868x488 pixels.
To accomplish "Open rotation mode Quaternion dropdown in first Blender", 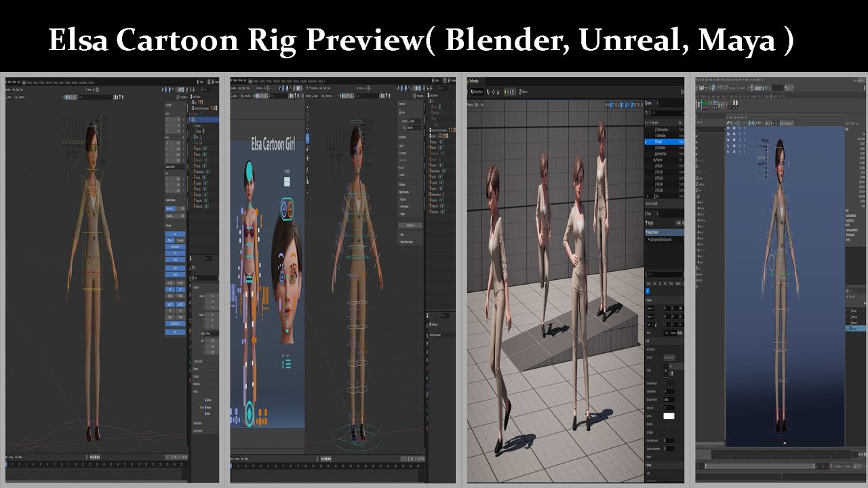I will 174,167.
